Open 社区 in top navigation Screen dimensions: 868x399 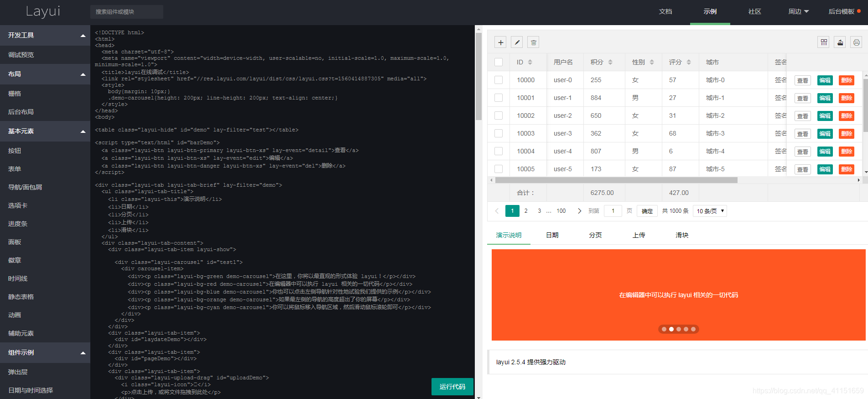point(755,11)
